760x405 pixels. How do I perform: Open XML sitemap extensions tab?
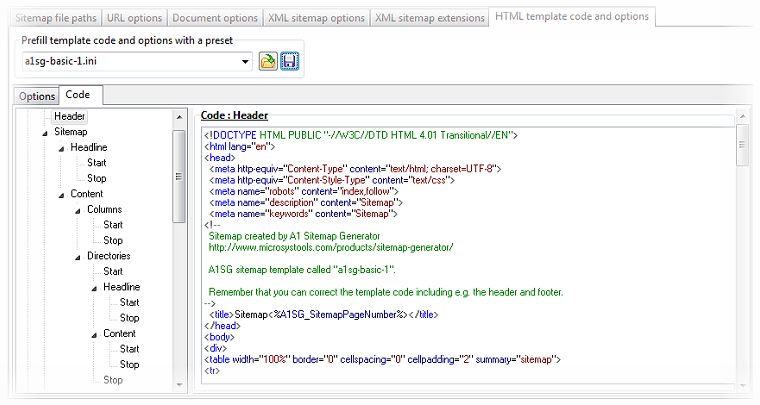pyautogui.click(x=429, y=18)
